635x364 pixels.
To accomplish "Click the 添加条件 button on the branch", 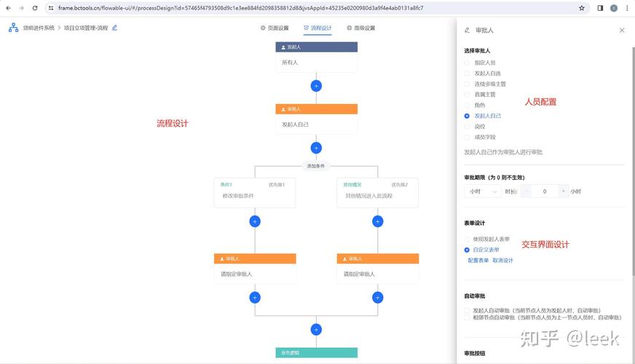I will click(316, 166).
